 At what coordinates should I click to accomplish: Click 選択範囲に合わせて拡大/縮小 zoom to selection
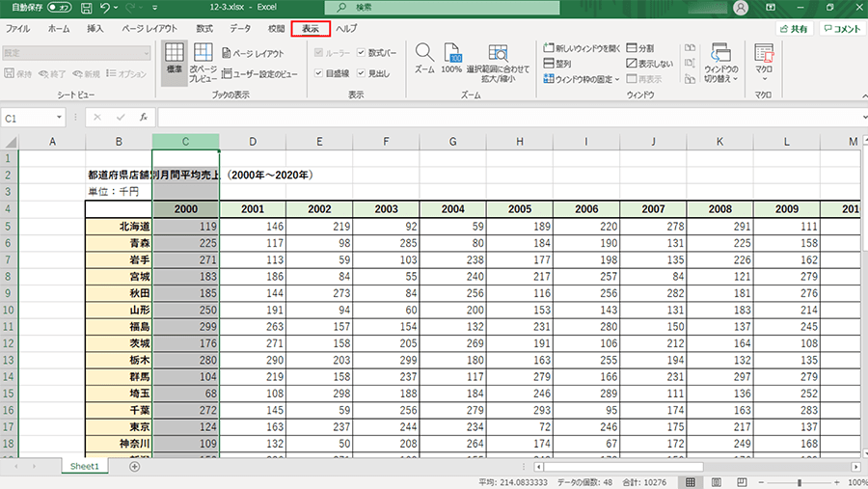pyautogui.click(x=498, y=63)
